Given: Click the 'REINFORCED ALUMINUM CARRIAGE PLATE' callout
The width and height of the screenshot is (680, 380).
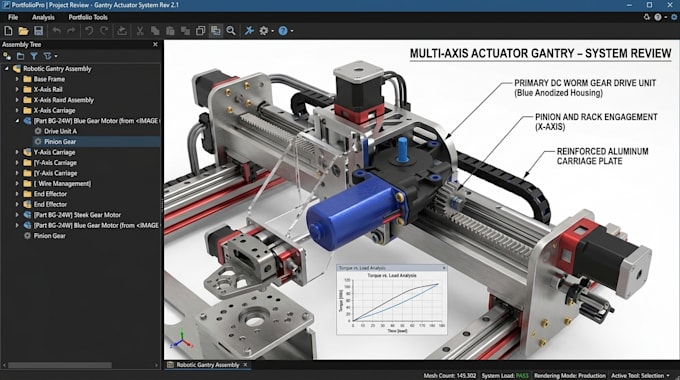Looking at the screenshot, I should 602,156.
